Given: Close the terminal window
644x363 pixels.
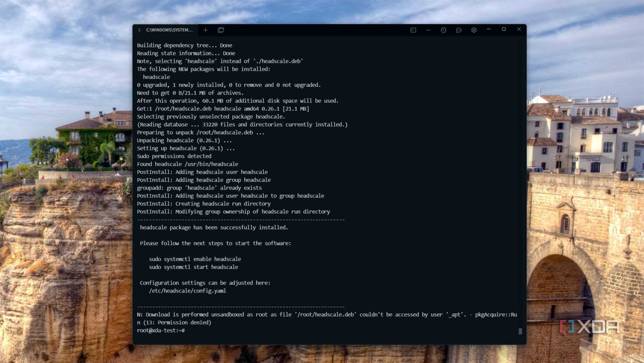Looking at the screenshot, I should pyautogui.click(x=519, y=29).
